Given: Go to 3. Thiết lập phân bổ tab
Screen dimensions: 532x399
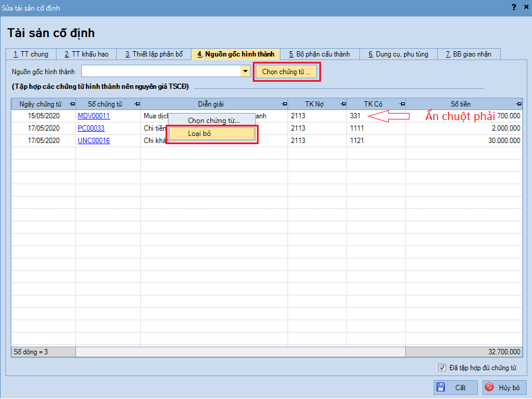Looking at the screenshot, I should [154, 54].
